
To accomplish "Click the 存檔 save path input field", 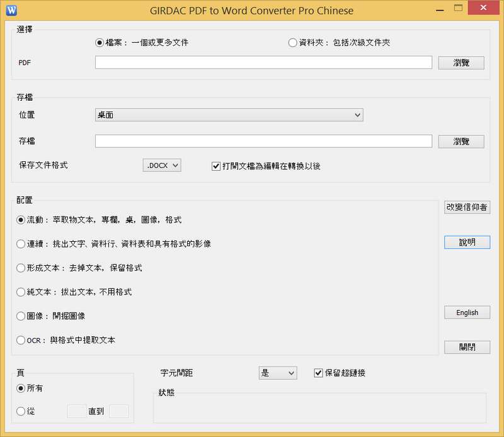I will coord(263,141).
